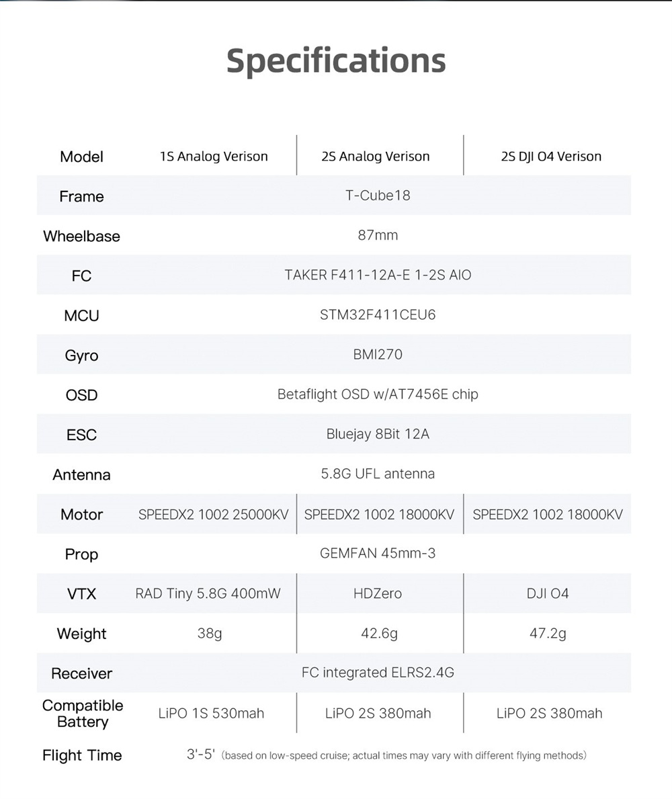Click Betaflight OSD w/AT7456E chip text
This screenshot has width=672, height=799.
[378, 394]
